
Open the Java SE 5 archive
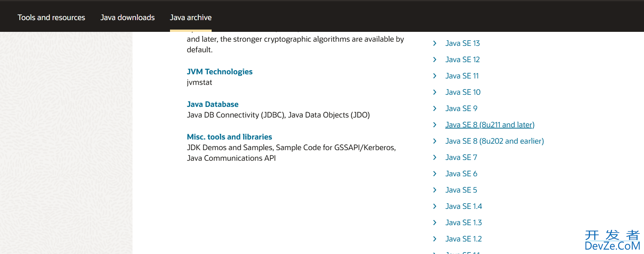pyautogui.click(x=461, y=190)
